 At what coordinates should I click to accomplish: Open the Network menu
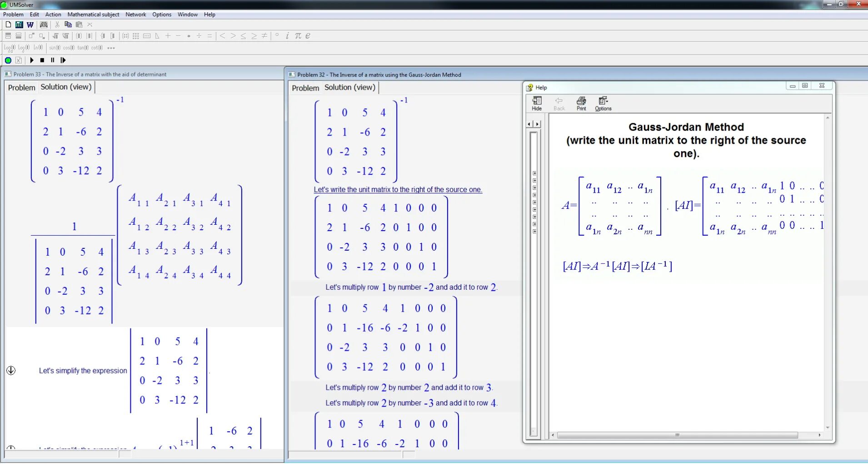pos(136,15)
